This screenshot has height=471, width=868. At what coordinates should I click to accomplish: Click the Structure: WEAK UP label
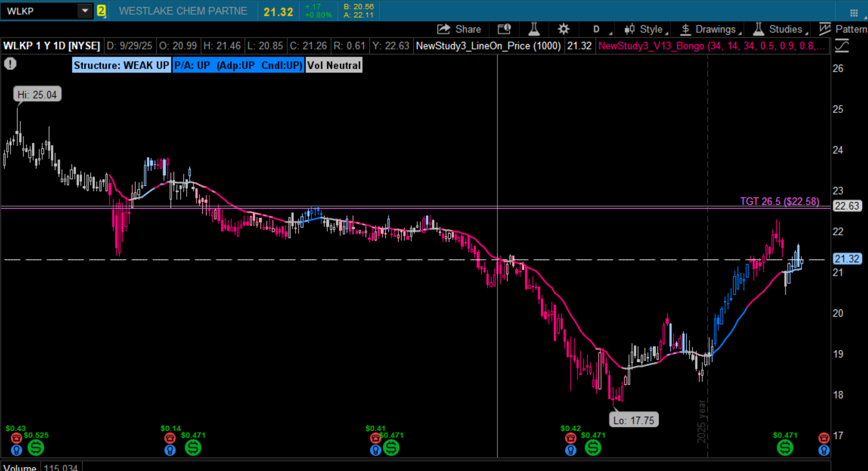[x=121, y=65]
